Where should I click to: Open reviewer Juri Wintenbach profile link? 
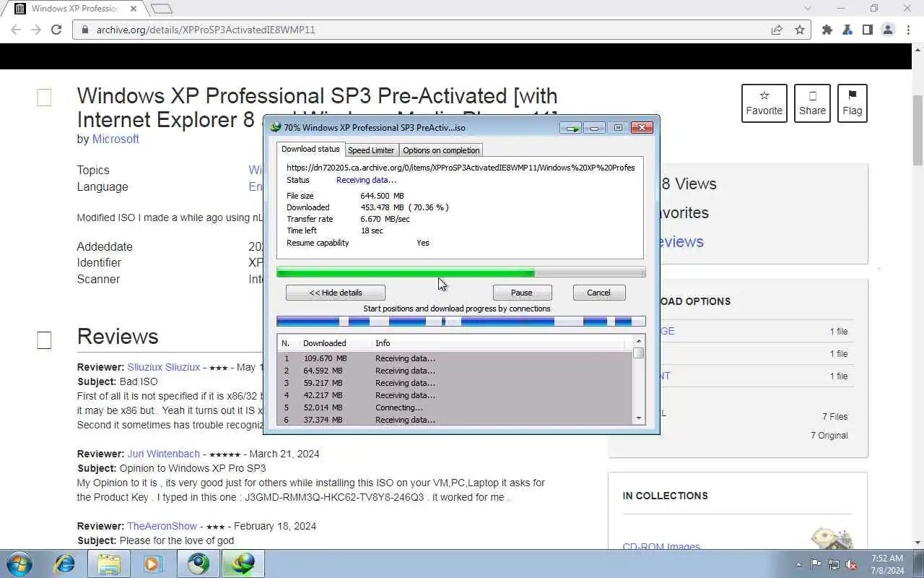[x=164, y=454]
